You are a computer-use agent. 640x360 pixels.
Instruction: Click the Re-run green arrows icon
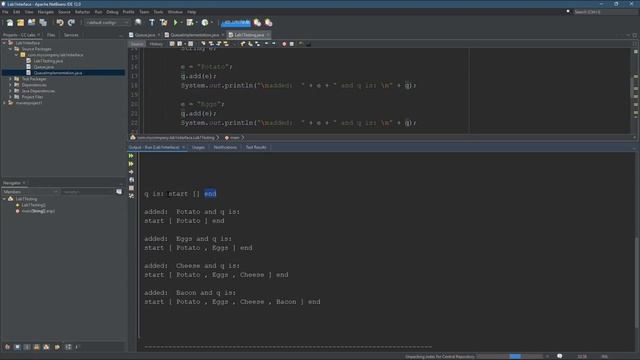tap(131, 156)
